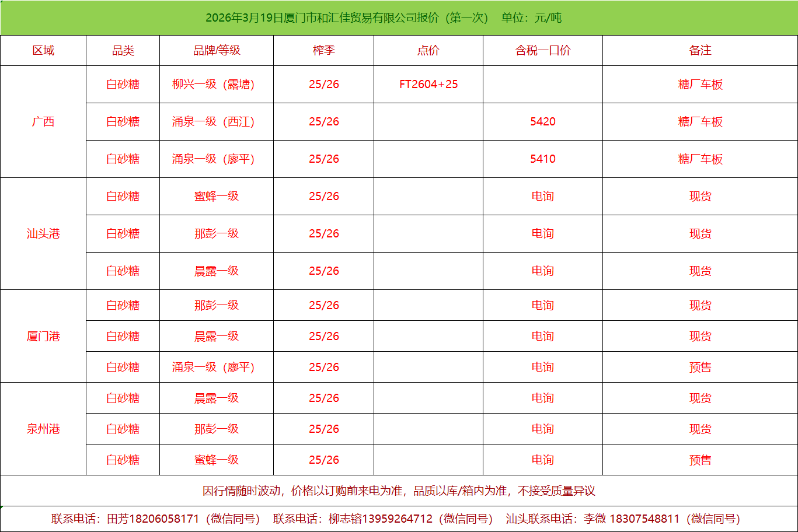This screenshot has width=798, height=532.
Task: Select the 榨季 column header
Action: [323, 51]
